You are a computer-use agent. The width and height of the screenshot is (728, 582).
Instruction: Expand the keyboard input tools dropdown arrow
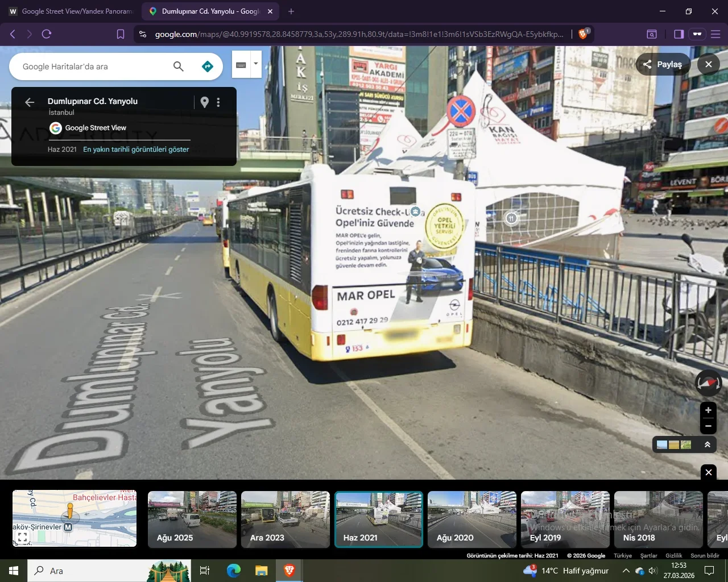pos(256,64)
